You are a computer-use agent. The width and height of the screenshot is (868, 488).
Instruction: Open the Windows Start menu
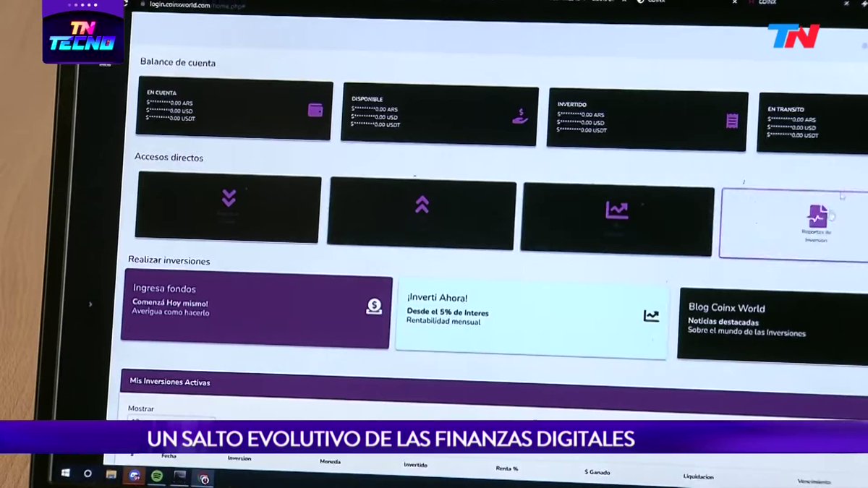65,473
